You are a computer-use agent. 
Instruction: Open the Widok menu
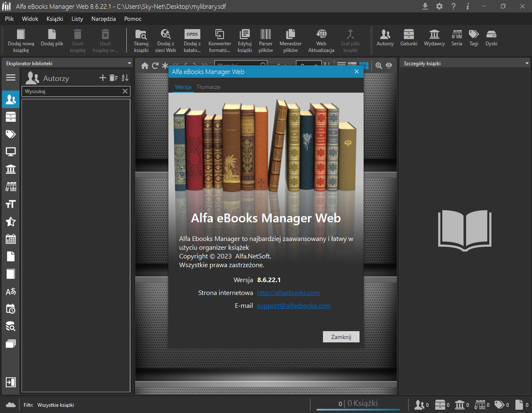click(x=30, y=19)
